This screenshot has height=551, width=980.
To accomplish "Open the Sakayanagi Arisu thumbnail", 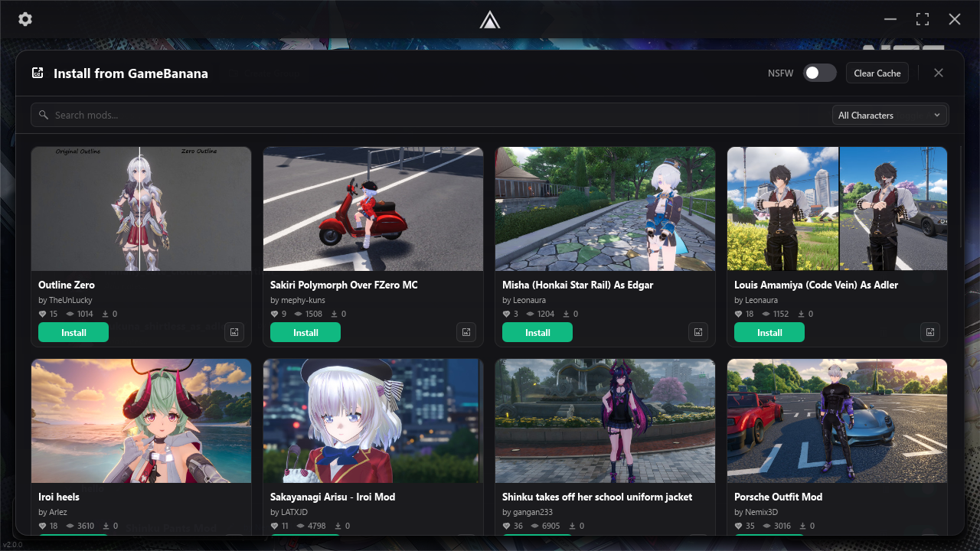I will tap(374, 421).
